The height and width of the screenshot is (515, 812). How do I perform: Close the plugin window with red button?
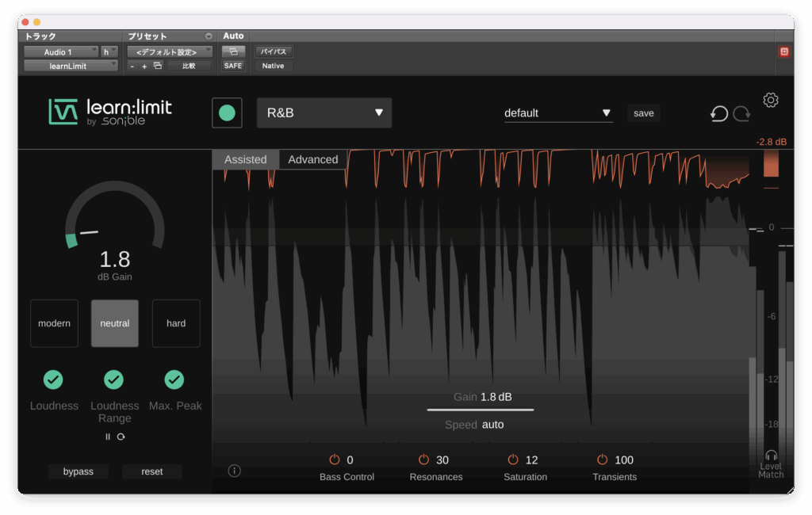[x=25, y=21]
